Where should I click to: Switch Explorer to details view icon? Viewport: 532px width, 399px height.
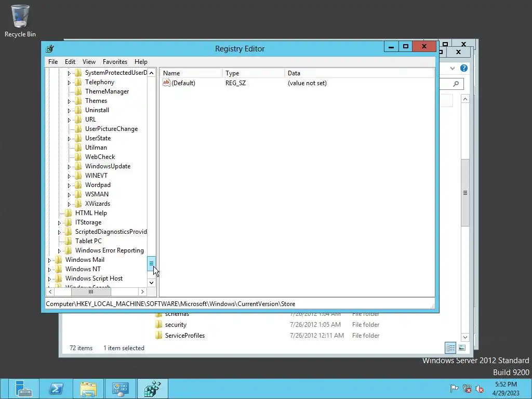[450, 348]
